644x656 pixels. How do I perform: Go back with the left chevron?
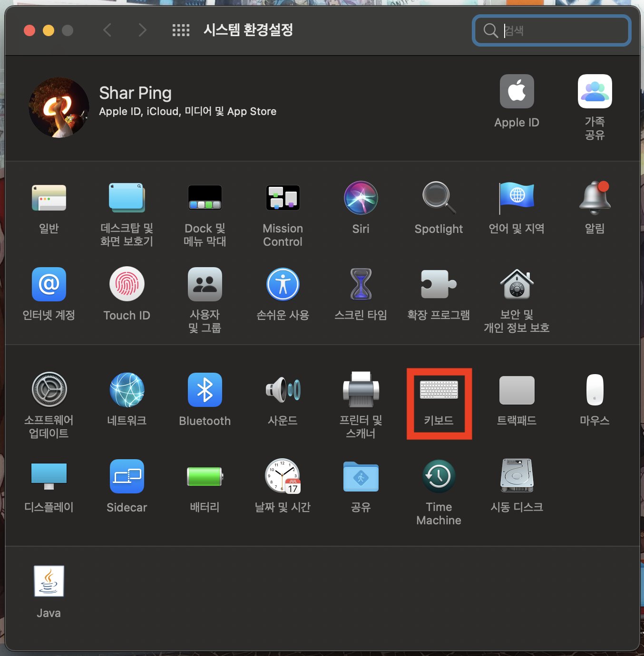(107, 30)
